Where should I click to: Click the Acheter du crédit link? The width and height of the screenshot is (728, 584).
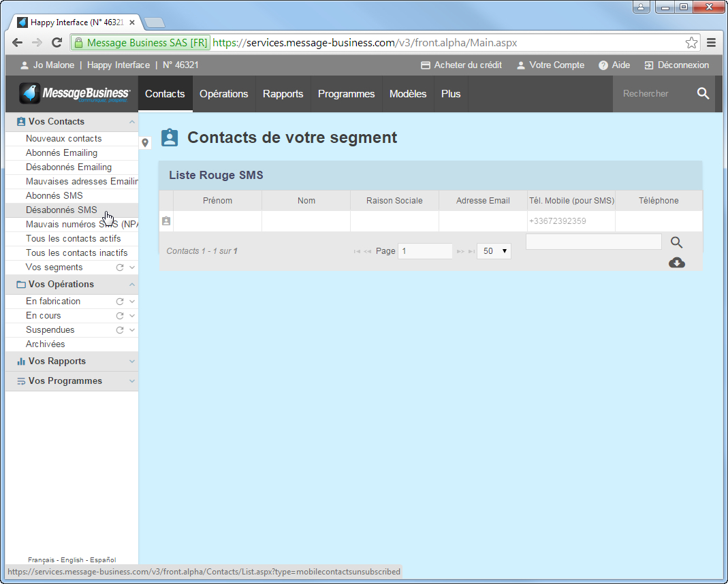click(x=461, y=65)
